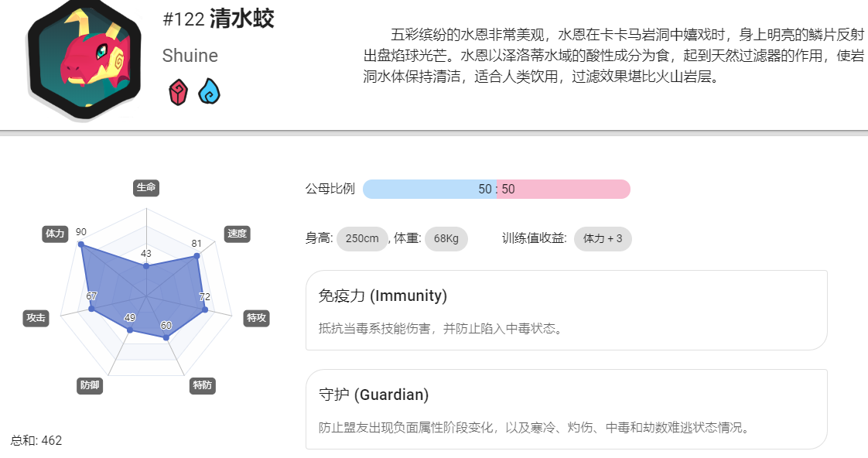Click the 90 stamina data point on chart
The width and height of the screenshot is (868, 458).
(x=81, y=244)
